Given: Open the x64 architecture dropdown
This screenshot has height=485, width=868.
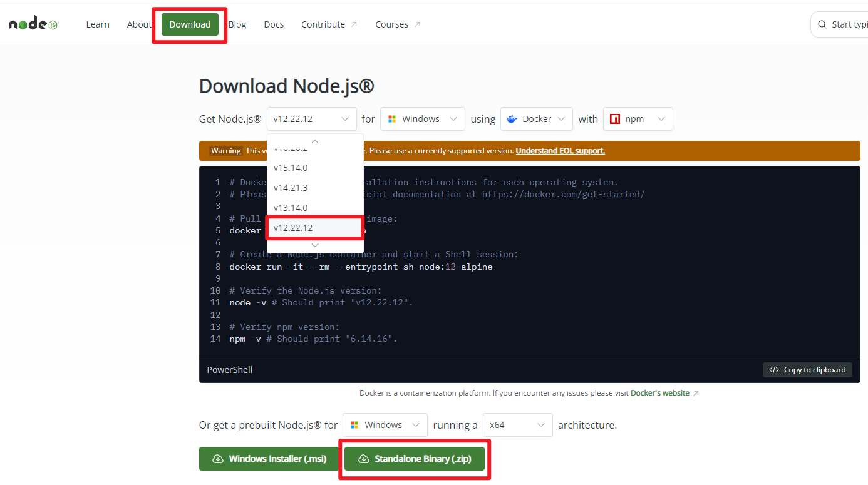Looking at the screenshot, I should pos(518,425).
